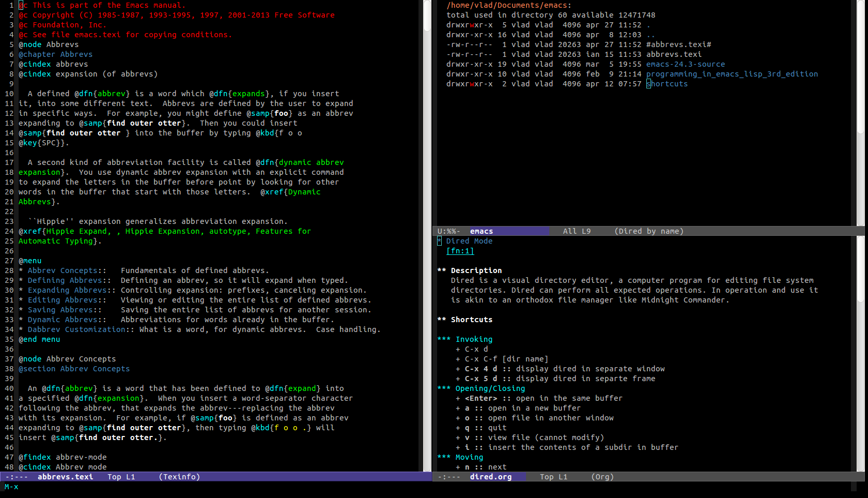Click the '<Enter> :: open in the same buffer' item
This screenshot has width=868, height=498.
tap(539, 398)
